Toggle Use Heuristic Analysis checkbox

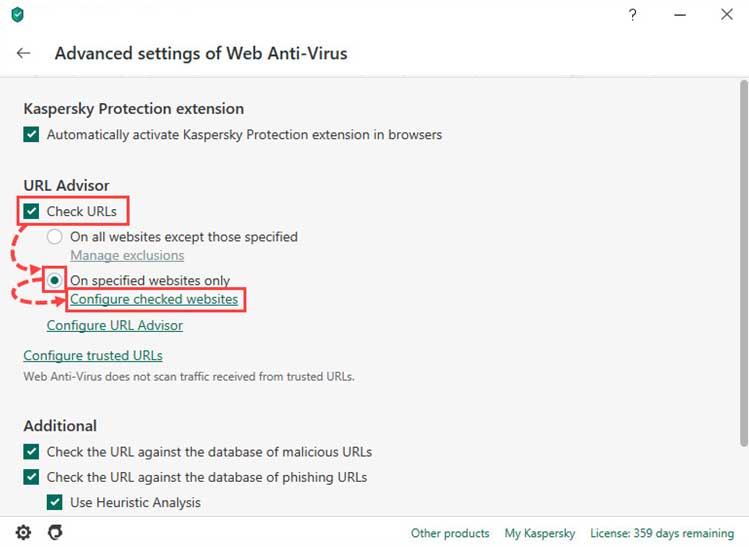[54, 502]
